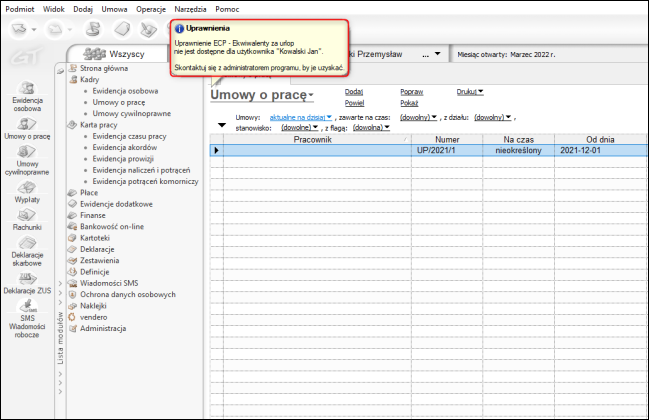Click the vendero module icon
The width and height of the screenshot is (649, 420).
[72, 317]
